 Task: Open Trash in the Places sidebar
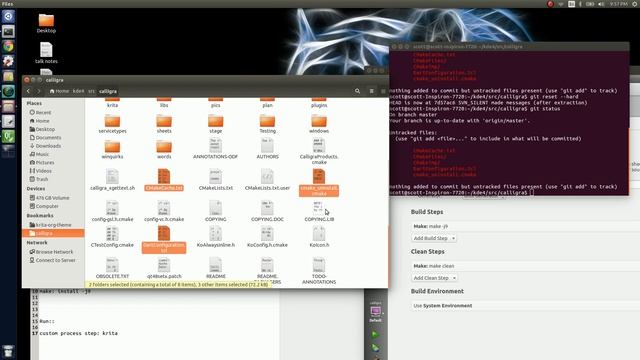(39, 179)
